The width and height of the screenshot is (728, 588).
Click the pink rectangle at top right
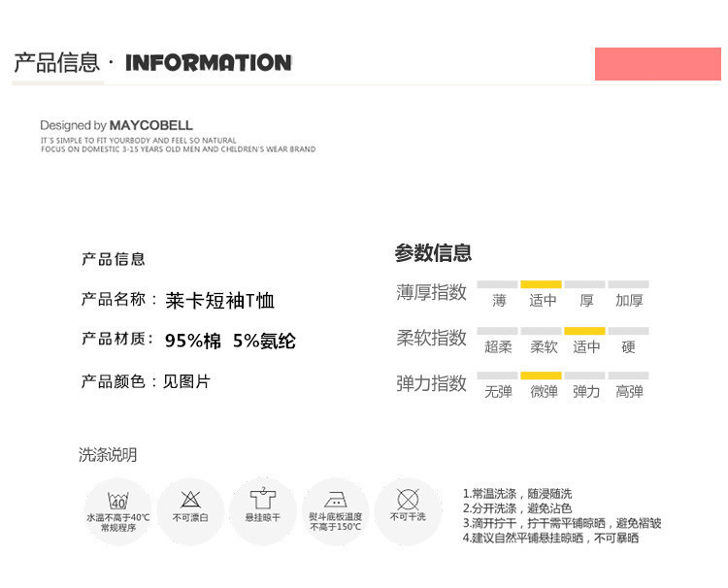coord(657,63)
